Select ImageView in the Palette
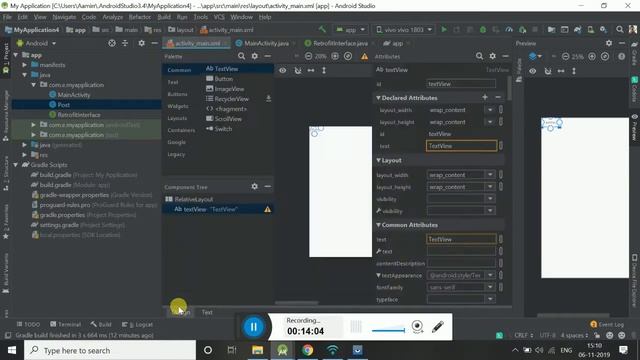The image size is (640, 360). click(229, 89)
